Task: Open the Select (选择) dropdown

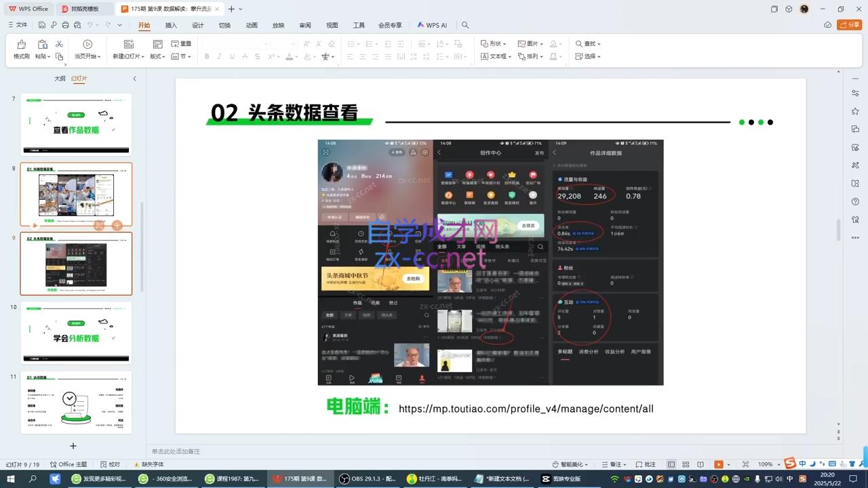Action: [588, 56]
